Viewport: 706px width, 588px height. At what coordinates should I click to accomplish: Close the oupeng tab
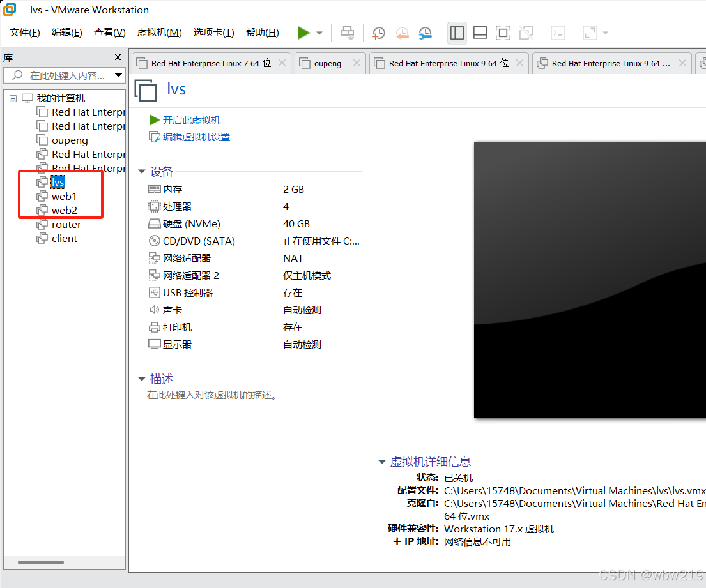point(357,63)
